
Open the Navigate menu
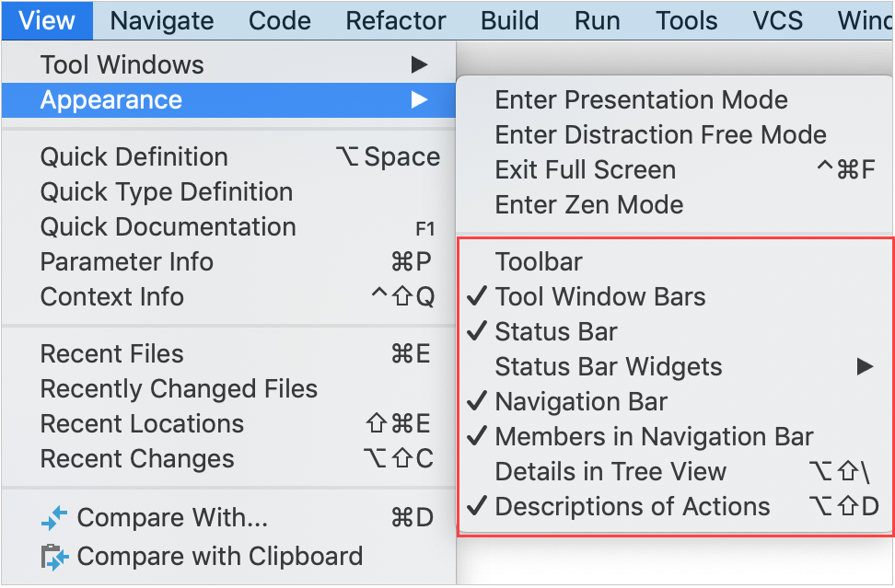pyautogui.click(x=161, y=20)
